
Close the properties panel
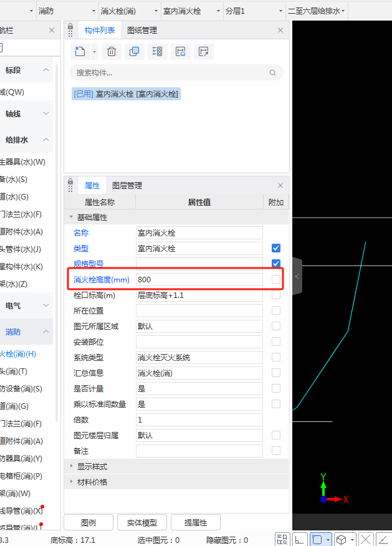[280, 185]
